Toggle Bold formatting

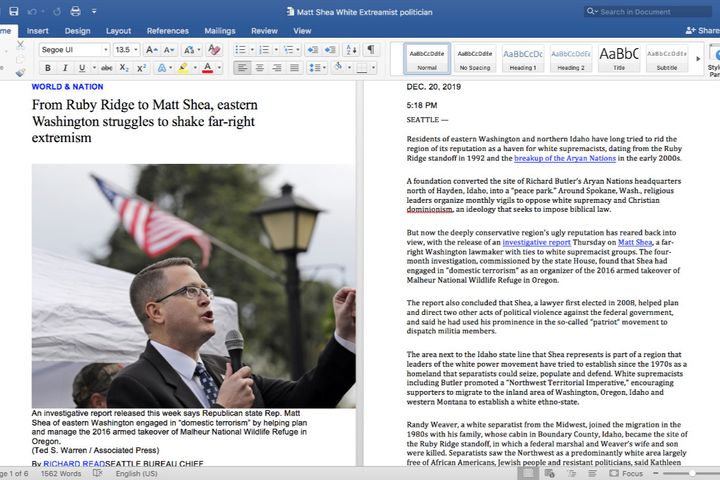coord(48,68)
